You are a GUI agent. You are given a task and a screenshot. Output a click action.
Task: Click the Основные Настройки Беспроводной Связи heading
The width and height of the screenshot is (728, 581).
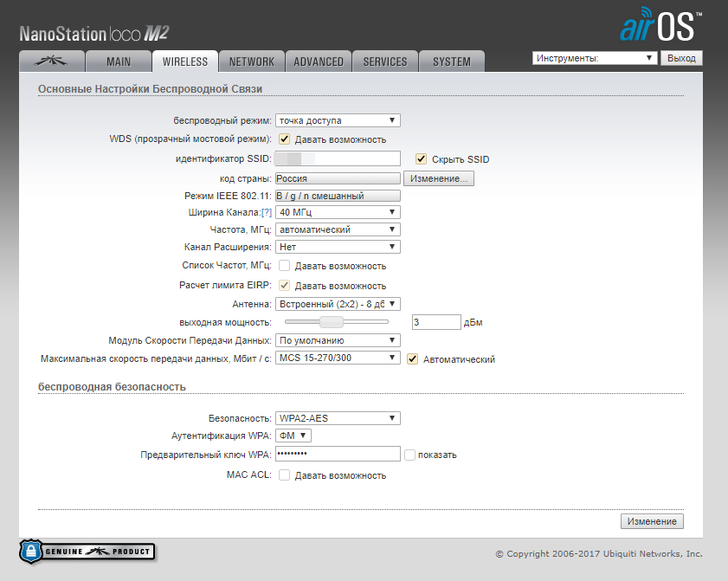click(x=150, y=88)
